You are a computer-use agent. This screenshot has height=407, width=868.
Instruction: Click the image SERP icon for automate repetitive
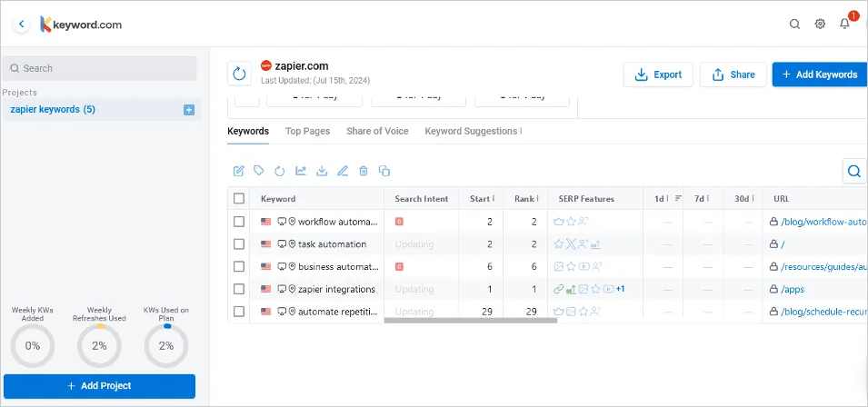tap(571, 312)
